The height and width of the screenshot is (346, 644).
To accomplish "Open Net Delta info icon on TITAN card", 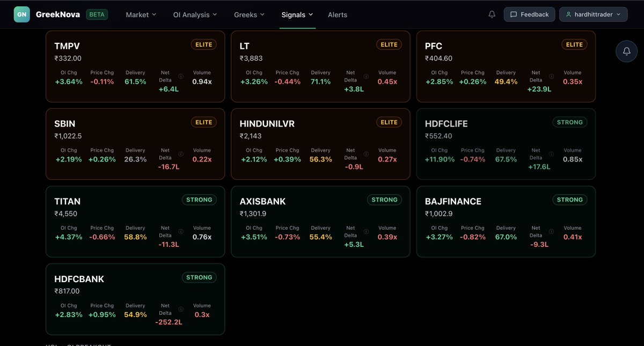I will click(181, 232).
